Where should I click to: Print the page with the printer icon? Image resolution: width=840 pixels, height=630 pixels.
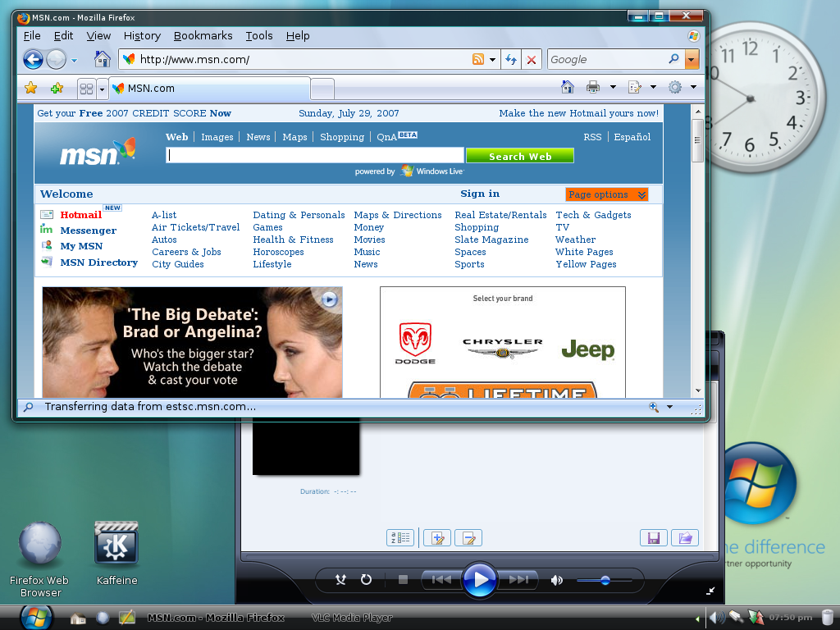tap(593, 87)
